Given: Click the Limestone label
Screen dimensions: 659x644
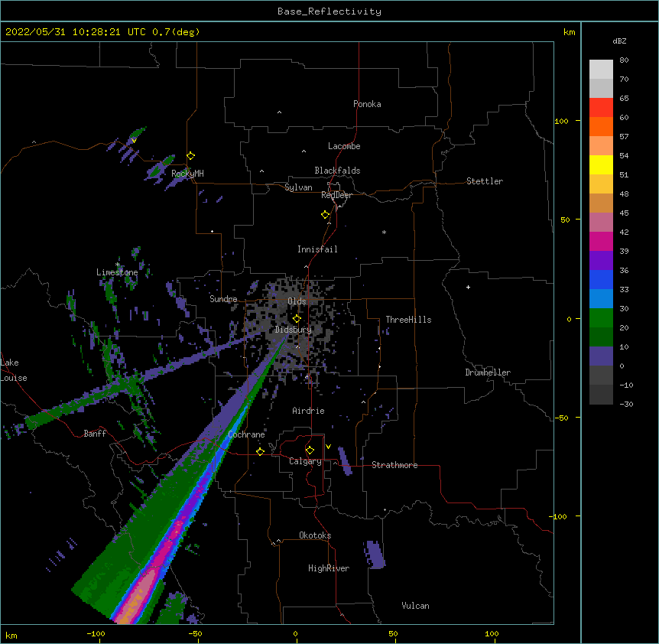Looking at the screenshot, I should click(x=117, y=272).
